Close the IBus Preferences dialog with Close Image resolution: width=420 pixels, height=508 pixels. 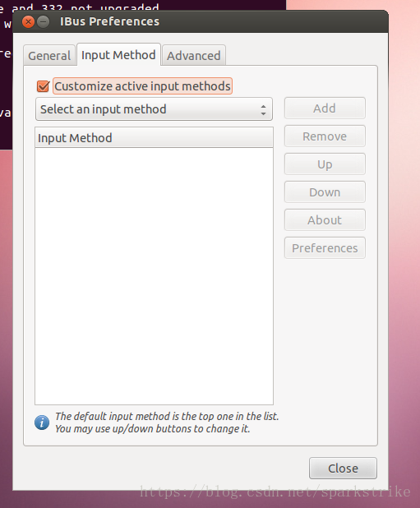pyautogui.click(x=343, y=469)
